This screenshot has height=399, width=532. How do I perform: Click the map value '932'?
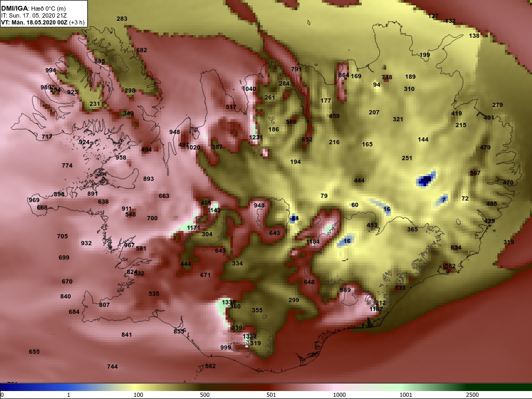click(86, 243)
